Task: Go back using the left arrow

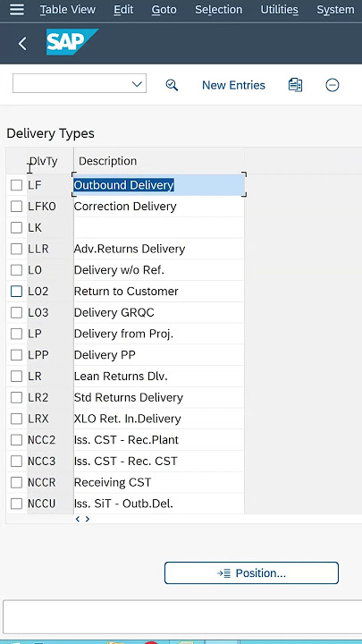Action: pos(22,43)
